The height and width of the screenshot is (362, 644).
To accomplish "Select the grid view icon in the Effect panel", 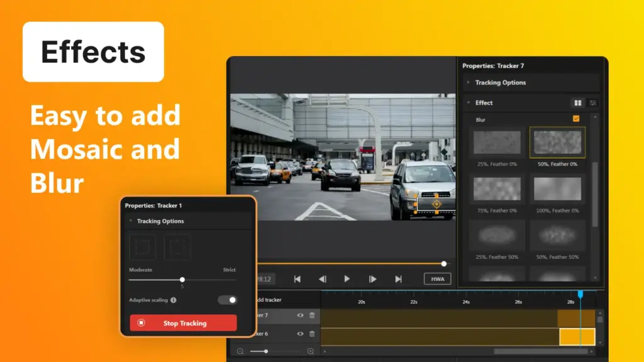I will tap(577, 102).
